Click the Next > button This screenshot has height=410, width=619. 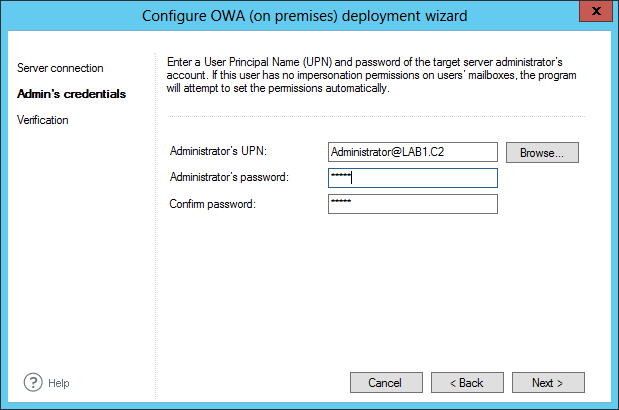548,383
